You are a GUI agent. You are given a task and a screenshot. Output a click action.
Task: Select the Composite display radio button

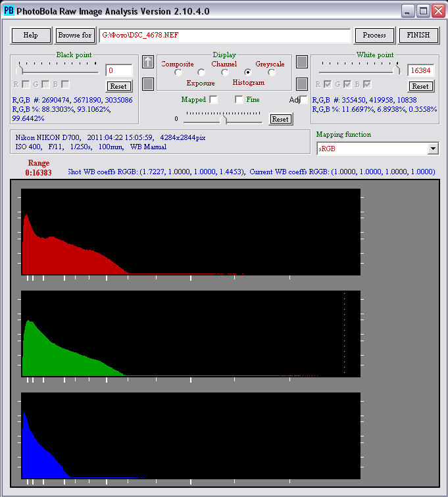coord(178,72)
